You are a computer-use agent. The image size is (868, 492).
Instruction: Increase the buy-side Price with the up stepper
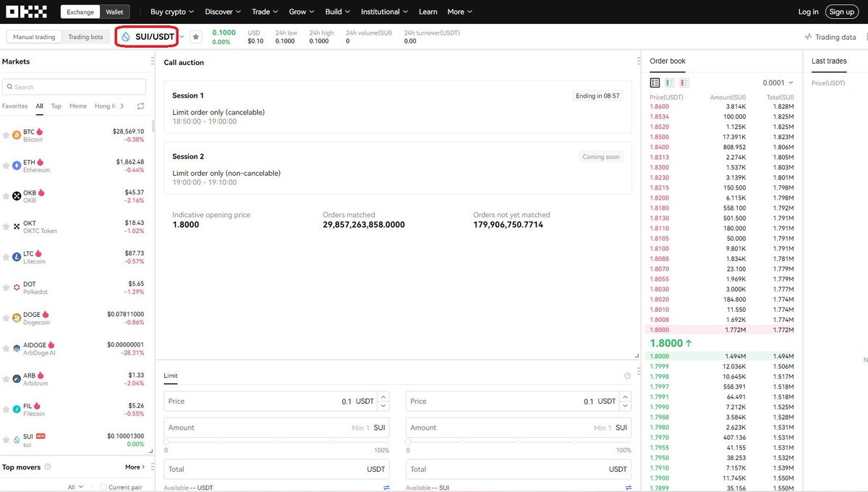coord(383,396)
